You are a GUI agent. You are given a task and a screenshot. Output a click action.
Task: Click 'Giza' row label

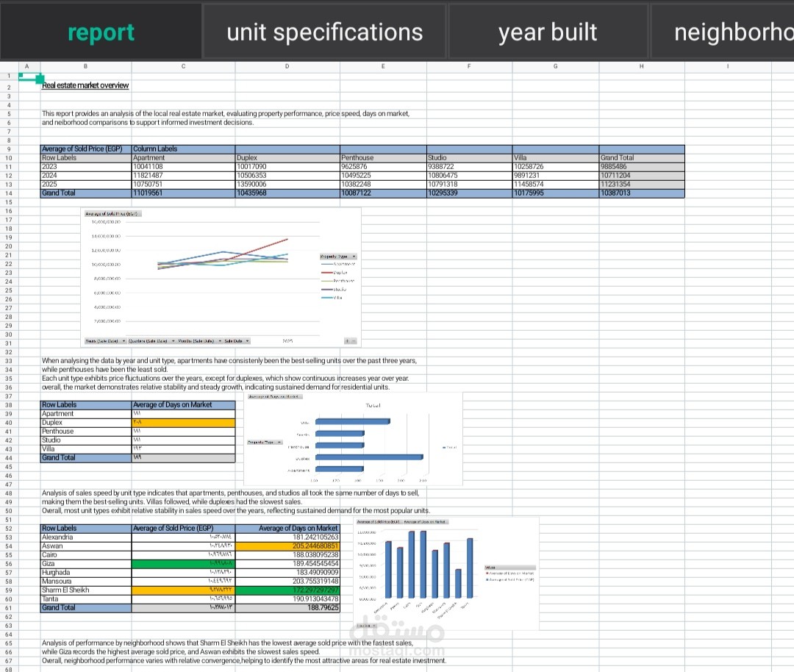click(86, 564)
